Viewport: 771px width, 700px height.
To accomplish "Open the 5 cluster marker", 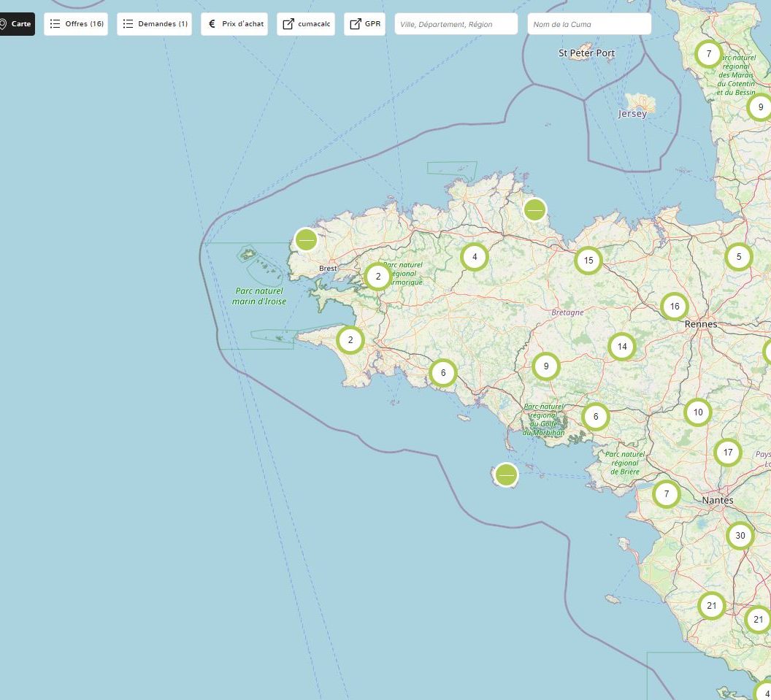I will point(739,257).
